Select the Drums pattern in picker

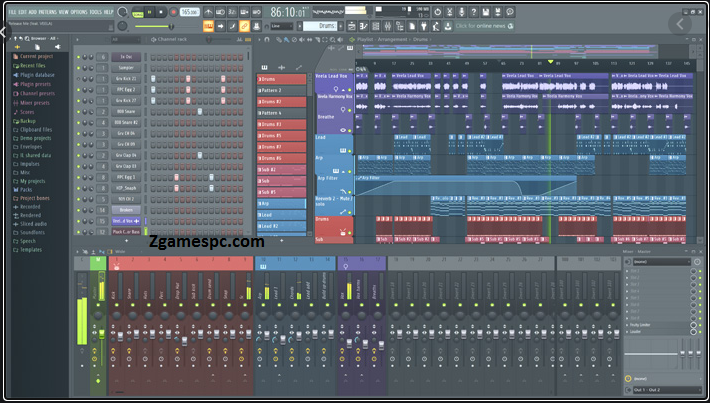282,79
